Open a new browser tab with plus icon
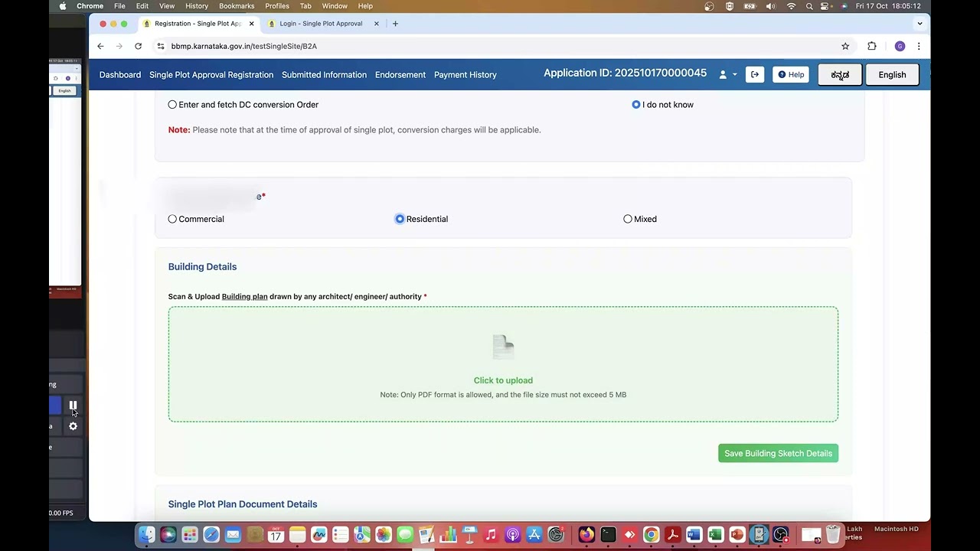Viewport: 980px width, 551px height. (x=395, y=24)
